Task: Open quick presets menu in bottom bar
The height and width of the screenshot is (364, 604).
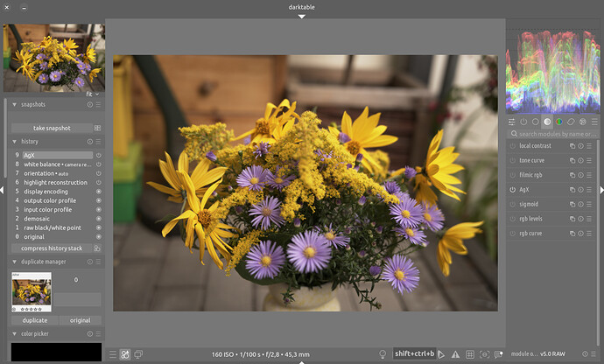Action: tap(112, 354)
